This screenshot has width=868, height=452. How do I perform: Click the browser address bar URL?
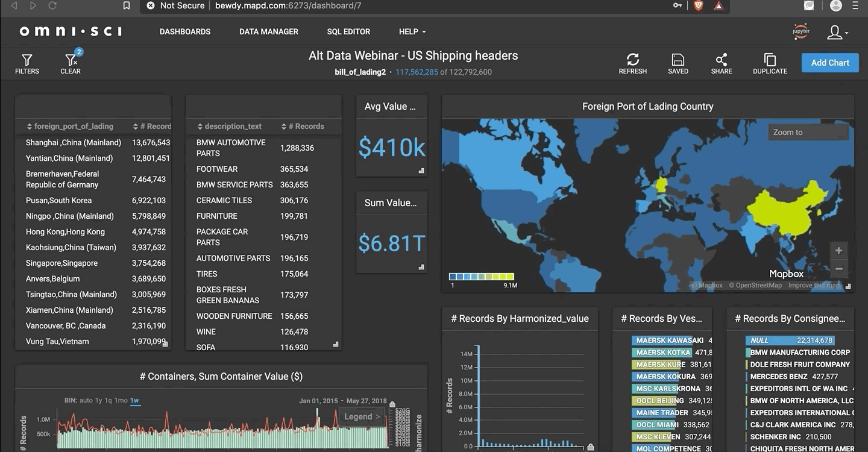pyautogui.click(x=288, y=5)
